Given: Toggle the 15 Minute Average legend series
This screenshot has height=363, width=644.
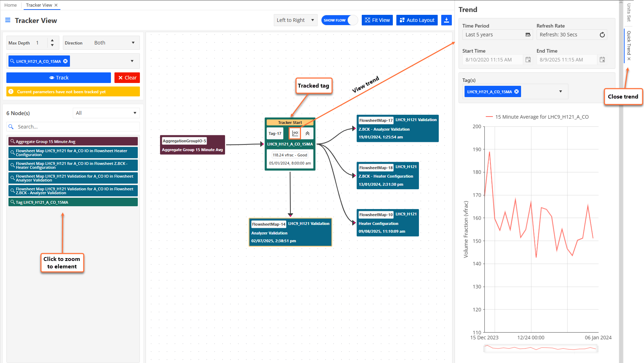Looking at the screenshot, I should click(537, 117).
